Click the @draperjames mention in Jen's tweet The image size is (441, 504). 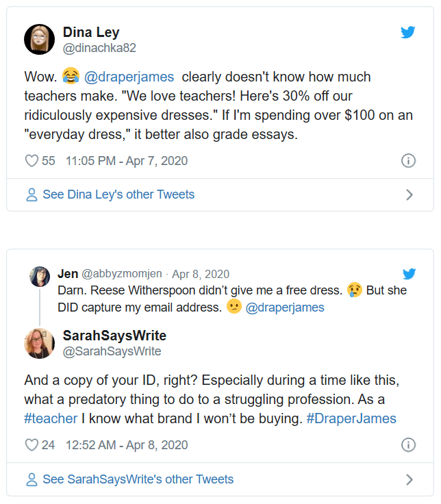point(285,307)
